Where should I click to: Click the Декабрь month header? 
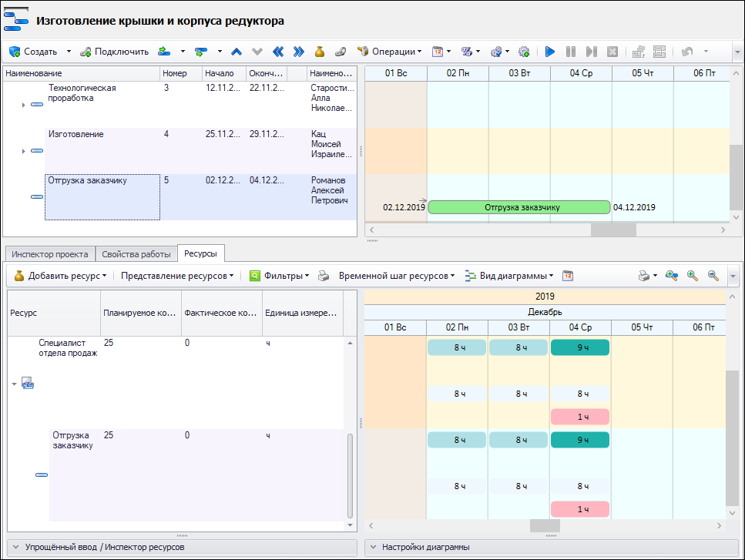pyautogui.click(x=545, y=312)
